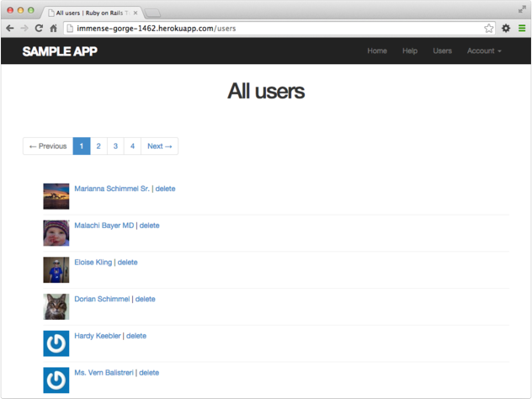Expand the Account dropdown menu
The width and height of the screenshot is (532, 399).
[484, 51]
